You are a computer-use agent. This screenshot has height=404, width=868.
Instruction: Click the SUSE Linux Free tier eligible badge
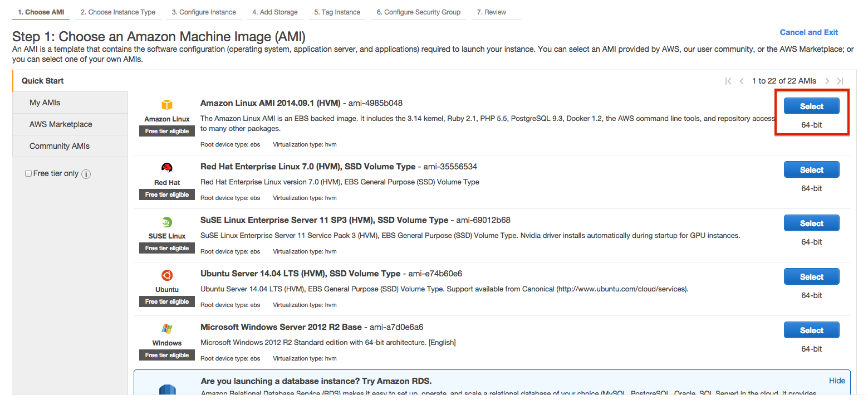167,248
